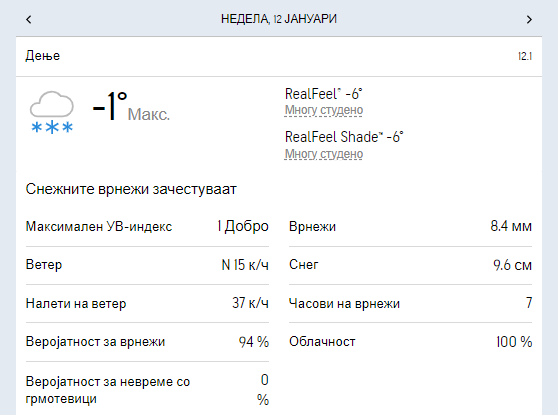Click the -1° Макс. temperature reading
The image size is (558, 415).
pyautogui.click(x=131, y=107)
